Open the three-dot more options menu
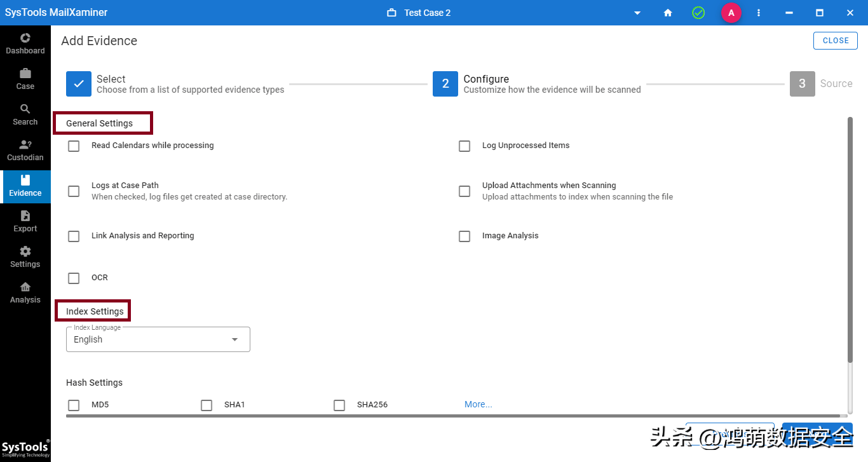Image resolution: width=868 pixels, height=462 pixels. pyautogui.click(x=759, y=13)
